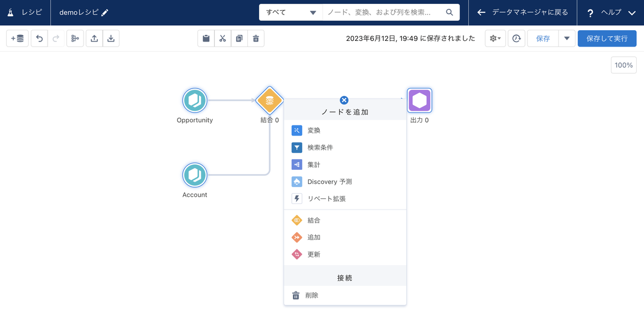Click the 保存 button

tap(543, 39)
